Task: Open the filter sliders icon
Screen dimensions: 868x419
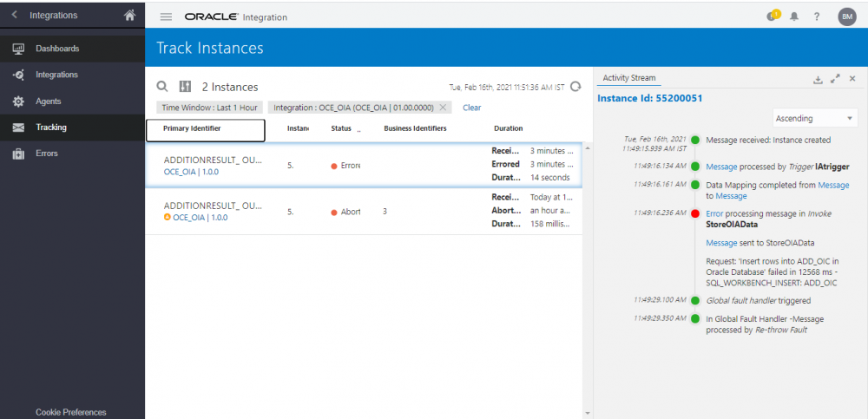Action: coord(185,87)
